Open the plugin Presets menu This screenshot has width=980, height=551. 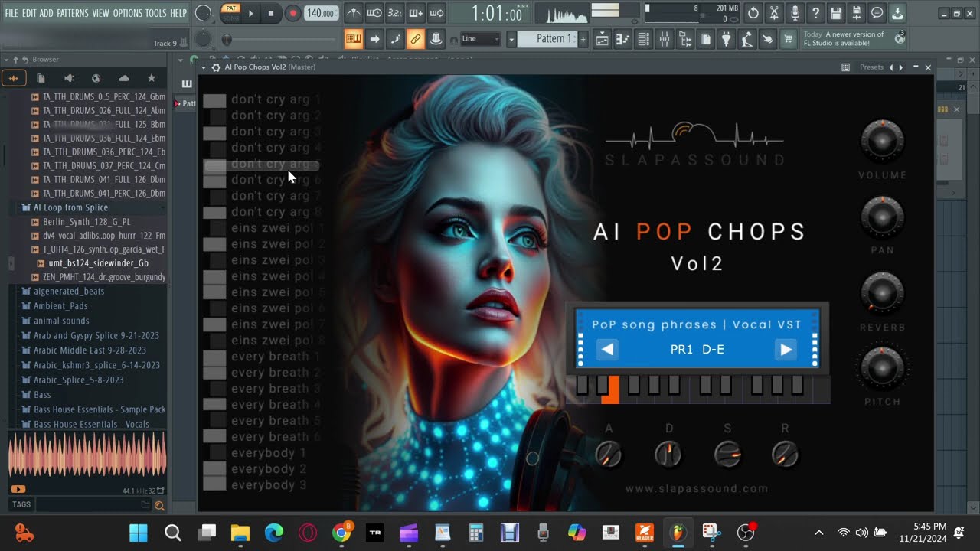(871, 67)
